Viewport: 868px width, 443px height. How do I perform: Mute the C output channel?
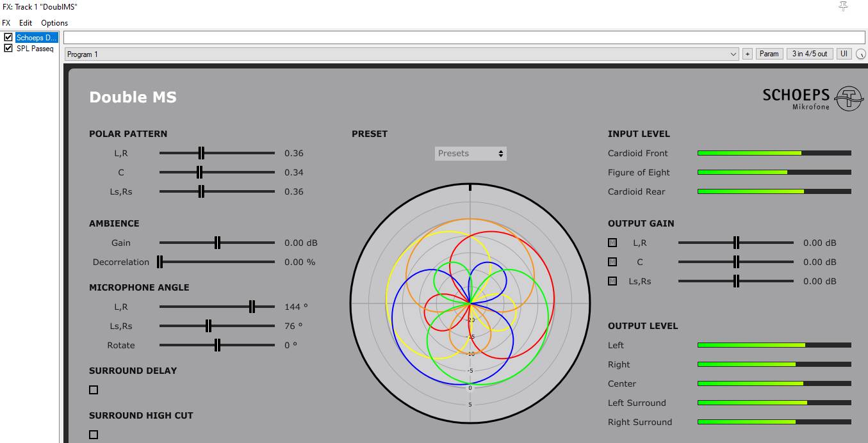coord(612,262)
